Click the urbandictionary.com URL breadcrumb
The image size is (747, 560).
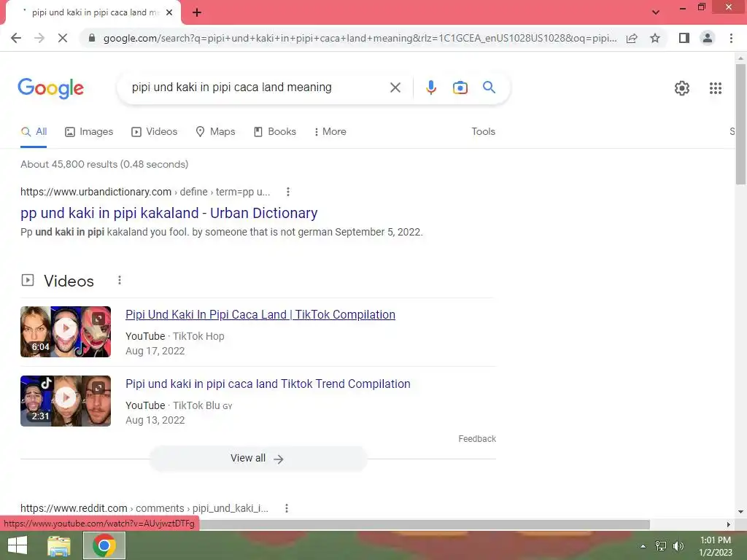point(145,192)
